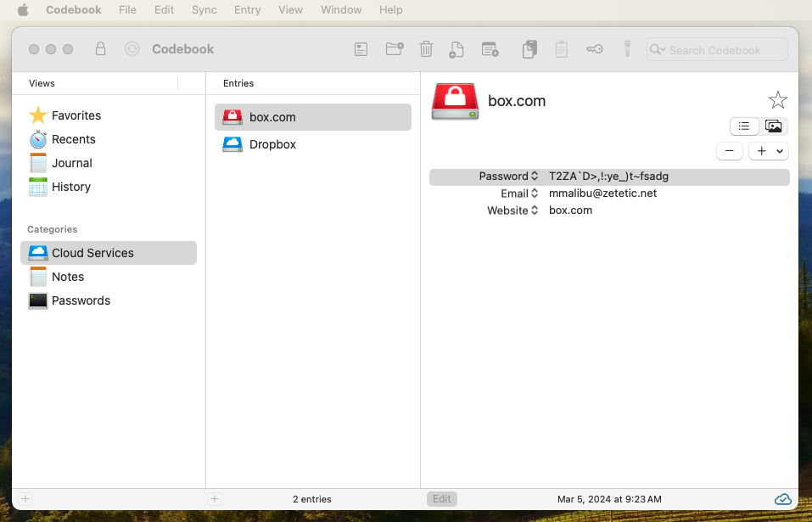
Task: Click the sync circular arrows icon
Action: point(132,49)
